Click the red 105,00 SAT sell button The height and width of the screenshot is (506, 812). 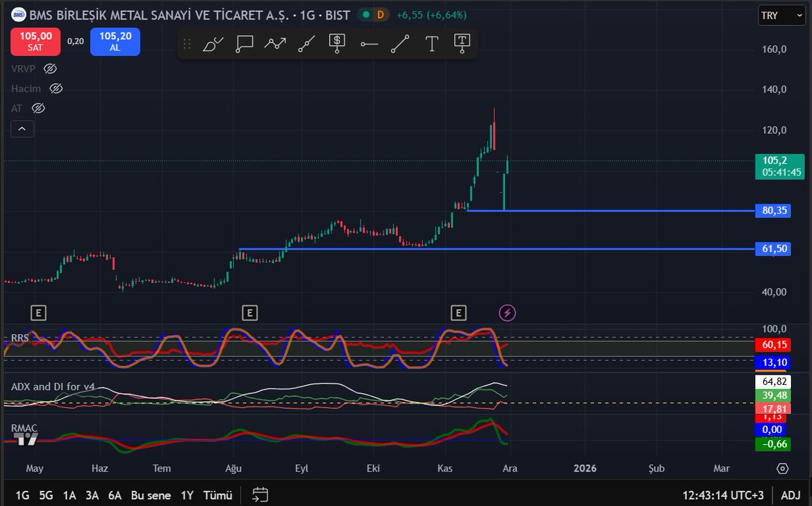point(36,41)
